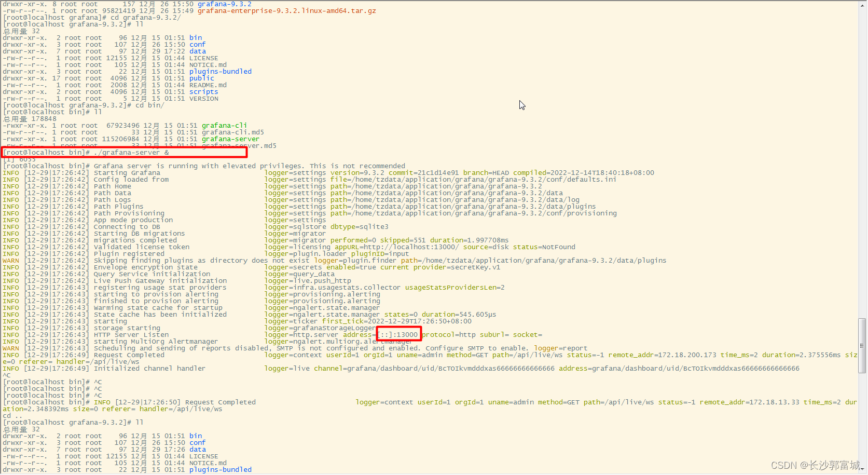This screenshot has width=868, height=475.
Task: Click the 'grafana-server' executable name
Action: click(231, 139)
